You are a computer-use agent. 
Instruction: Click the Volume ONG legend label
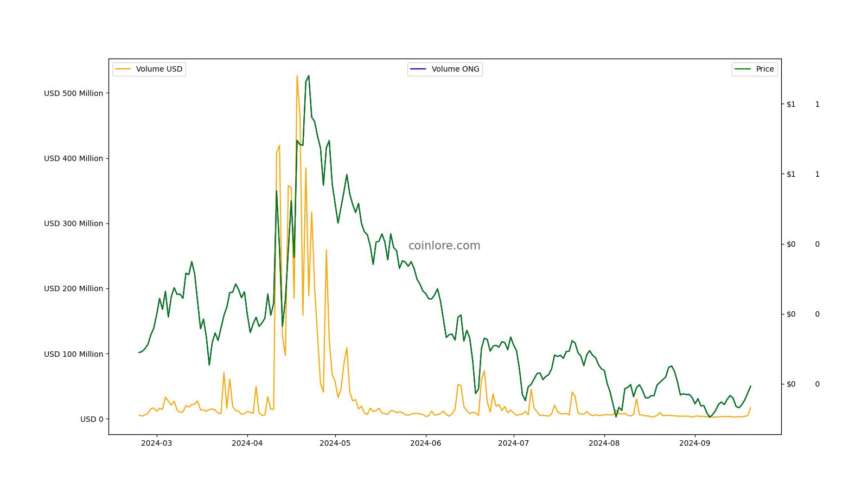456,69
